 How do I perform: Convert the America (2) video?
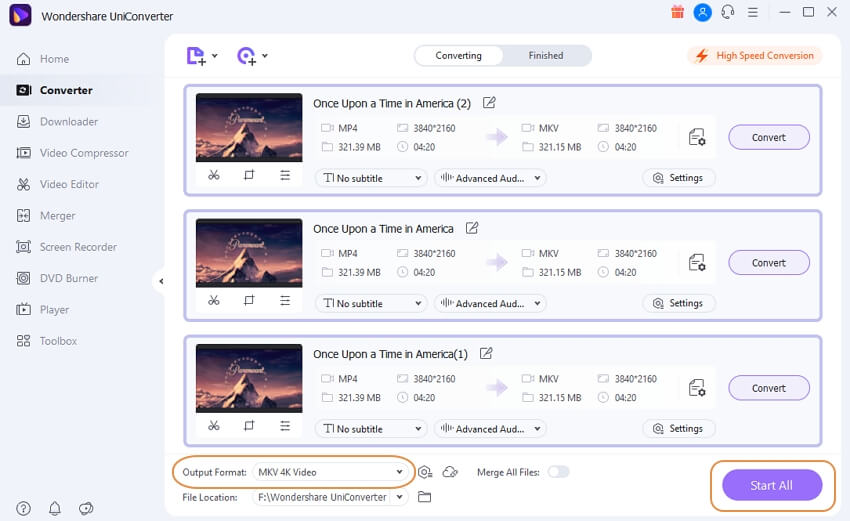pos(769,138)
